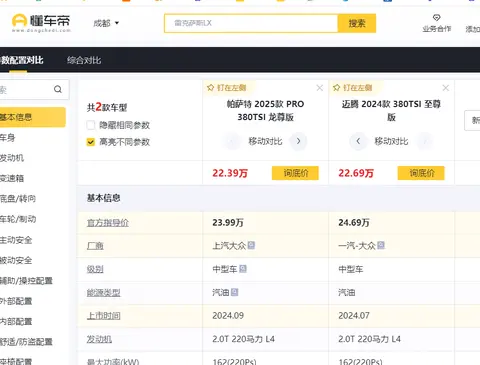Select 22.69万 dealer price

point(356,173)
